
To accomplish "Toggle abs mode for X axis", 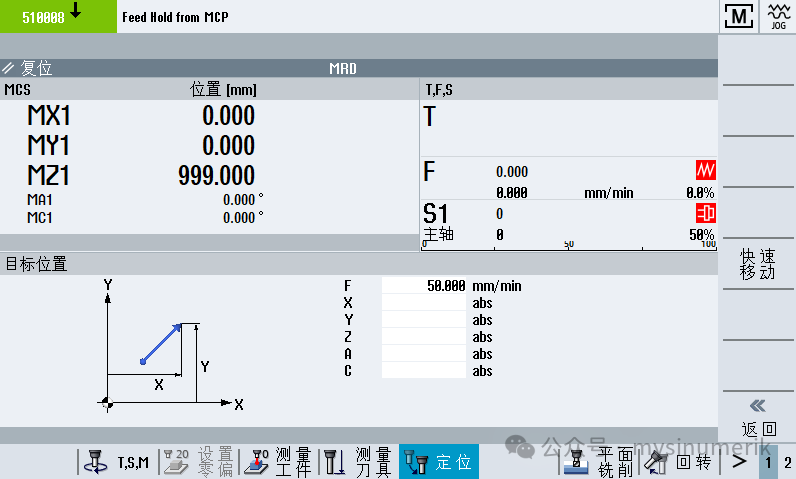I will (x=482, y=303).
